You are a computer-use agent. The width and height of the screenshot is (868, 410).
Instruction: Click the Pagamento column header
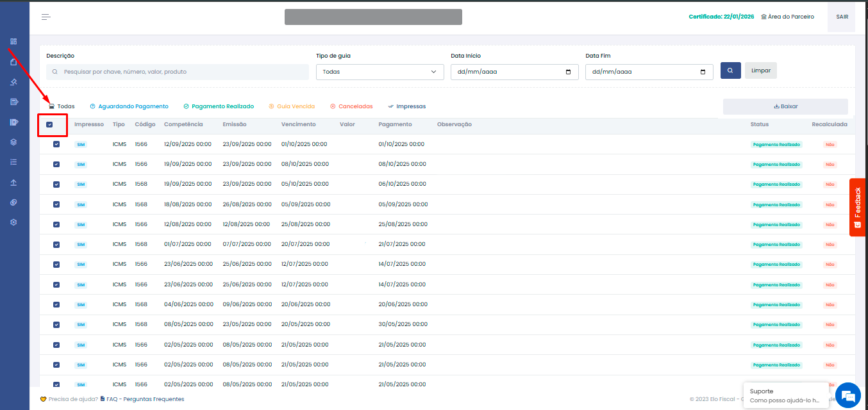[396, 124]
